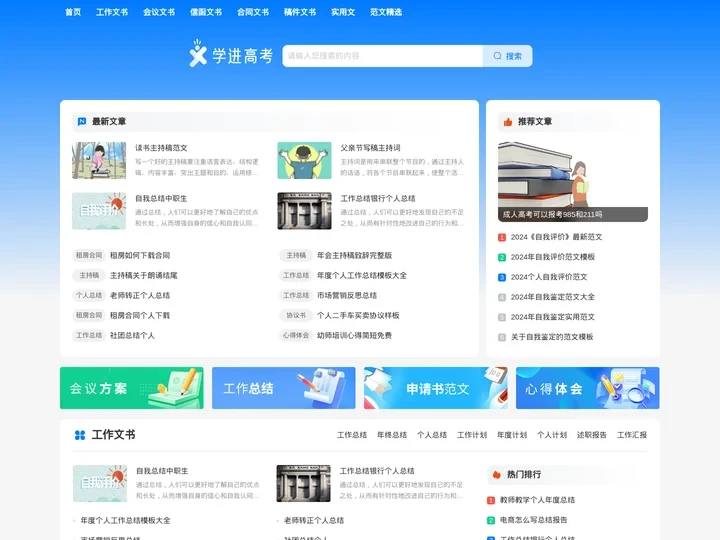Open 年度个人工作总结模板大全 in 最新文章
Image resolution: width=720 pixels, height=540 pixels.
(362, 276)
